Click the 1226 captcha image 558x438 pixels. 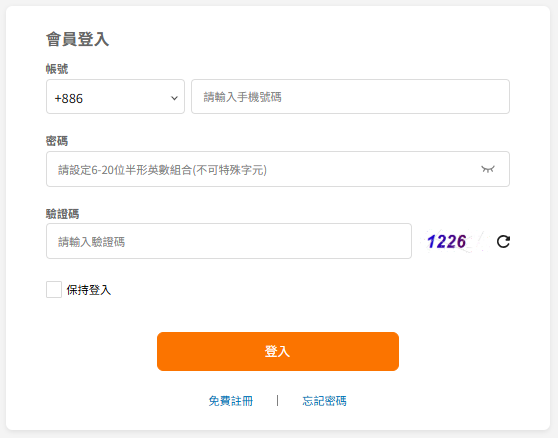[x=454, y=242]
